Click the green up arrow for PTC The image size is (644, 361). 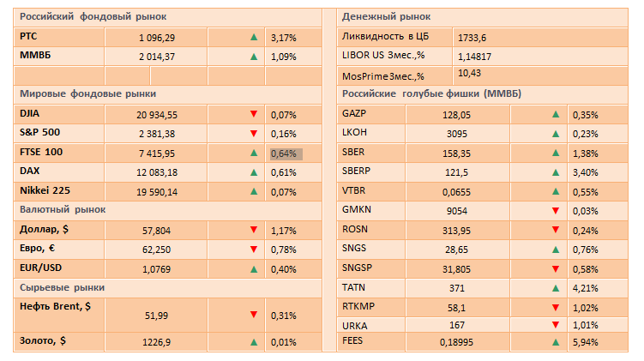tap(253, 38)
